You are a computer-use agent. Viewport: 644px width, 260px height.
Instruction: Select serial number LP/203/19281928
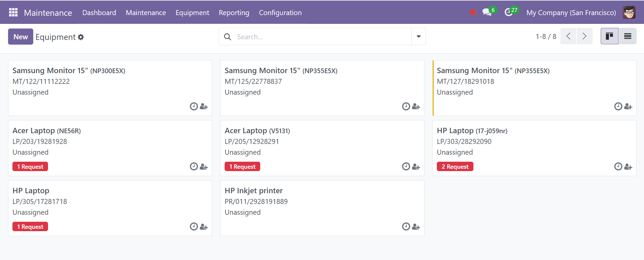pyautogui.click(x=40, y=142)
